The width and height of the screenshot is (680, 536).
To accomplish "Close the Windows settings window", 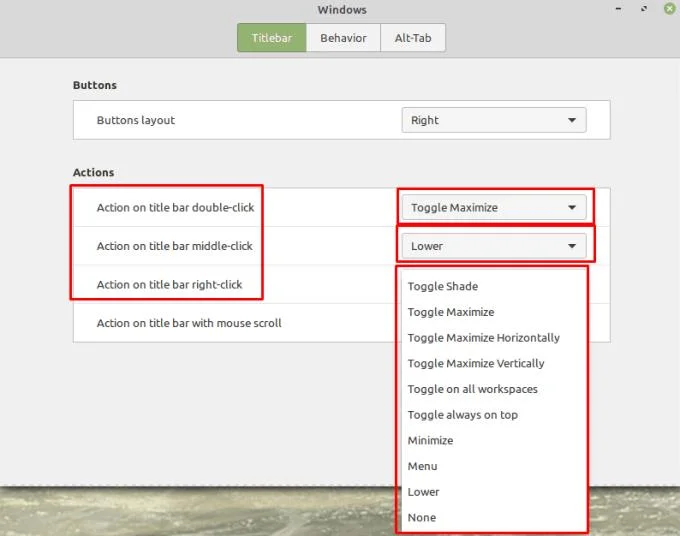I will tap(670, 9).
